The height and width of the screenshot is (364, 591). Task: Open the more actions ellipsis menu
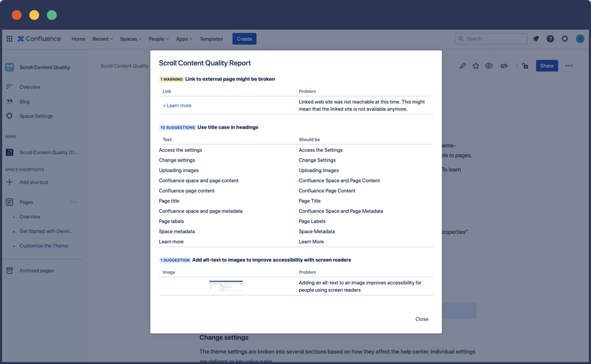569,66
